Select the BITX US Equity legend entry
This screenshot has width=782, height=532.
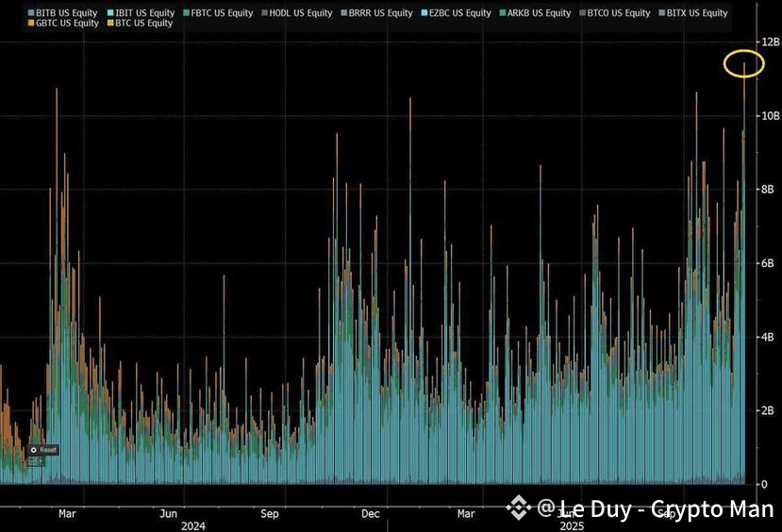[x=693, y=13]
